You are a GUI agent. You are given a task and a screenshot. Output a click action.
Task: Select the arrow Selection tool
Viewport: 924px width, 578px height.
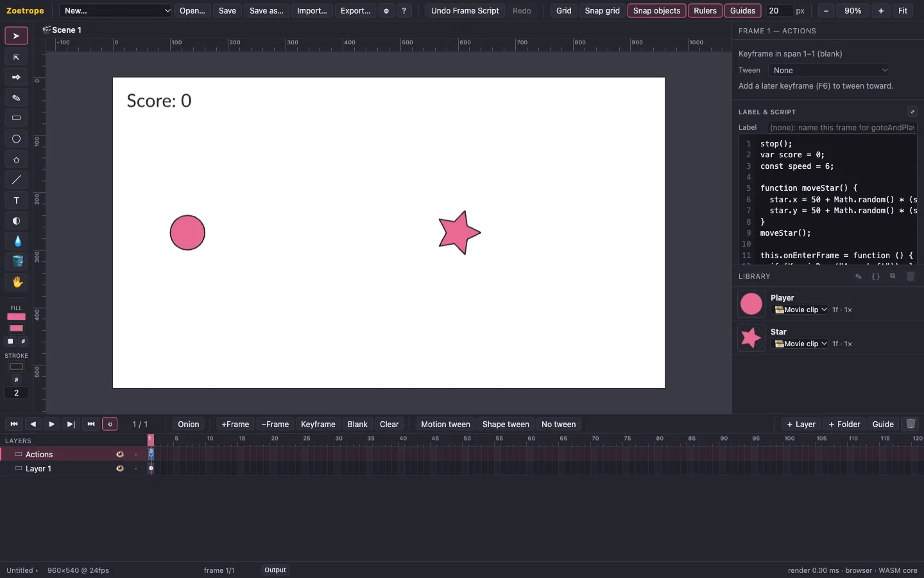[16, 36]
